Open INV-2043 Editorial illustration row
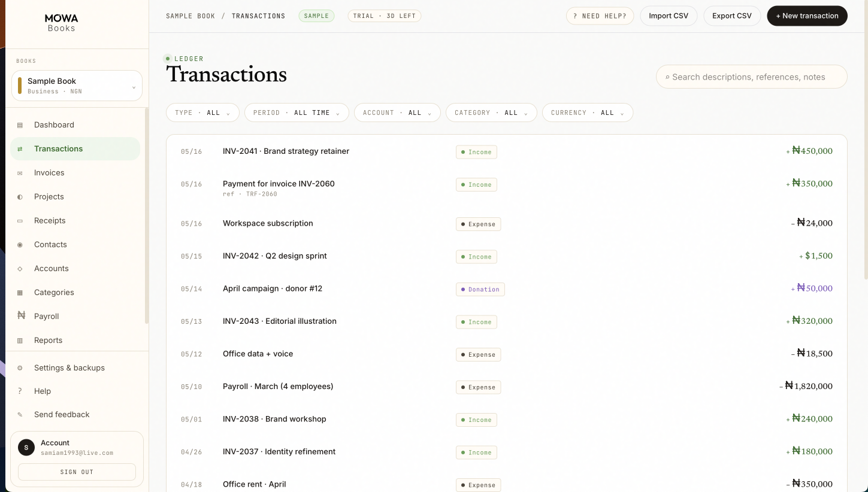 [506, 321]
